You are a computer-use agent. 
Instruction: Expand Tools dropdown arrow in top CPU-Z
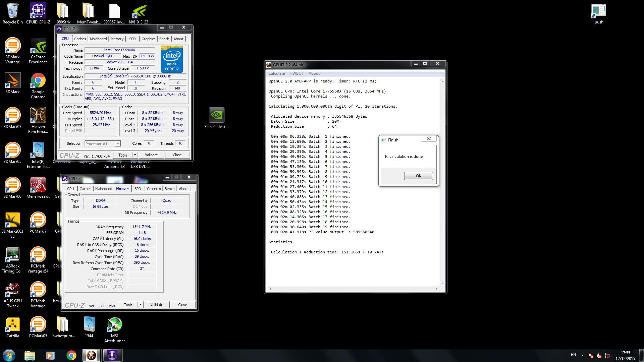coord(135,155)
